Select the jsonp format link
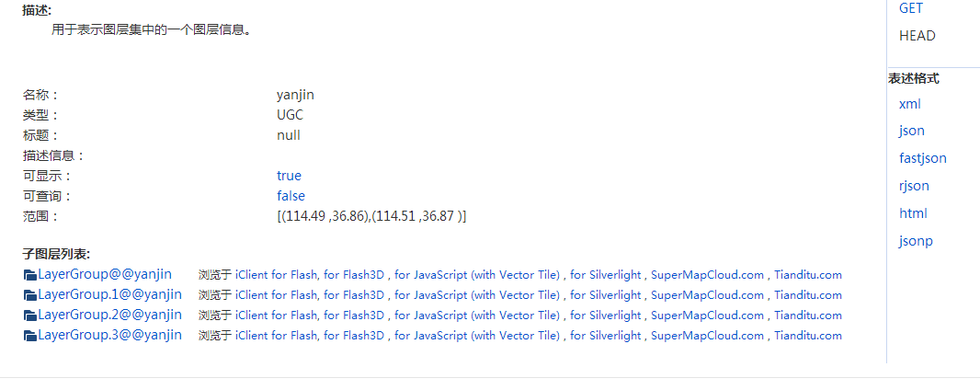Screen dimensions: 980x390 [x=916, y=241]
